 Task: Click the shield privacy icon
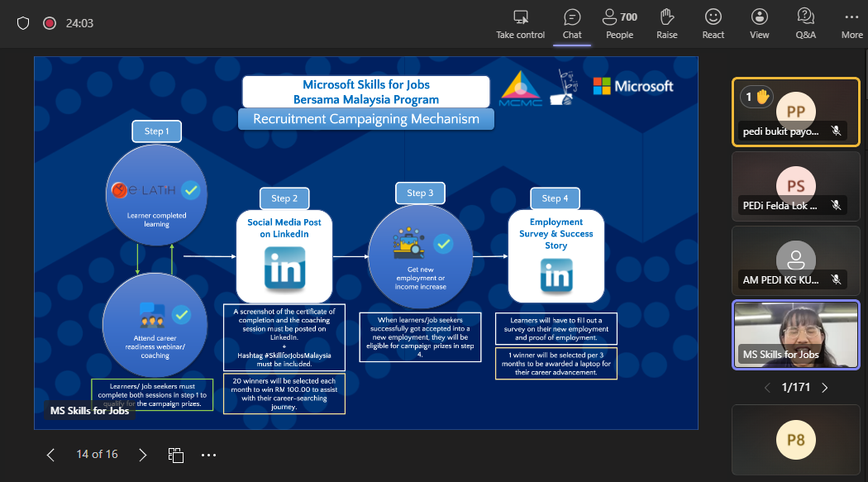coord(23,23)
